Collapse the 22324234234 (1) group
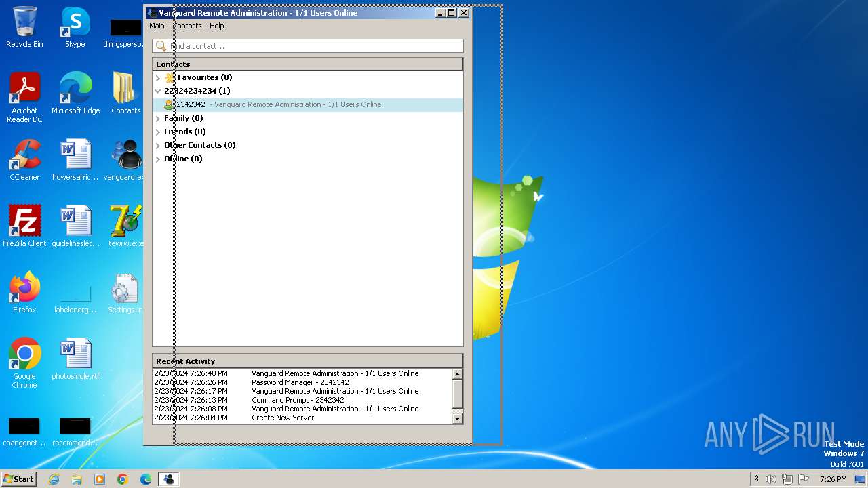868x488 pixels. 158,91
